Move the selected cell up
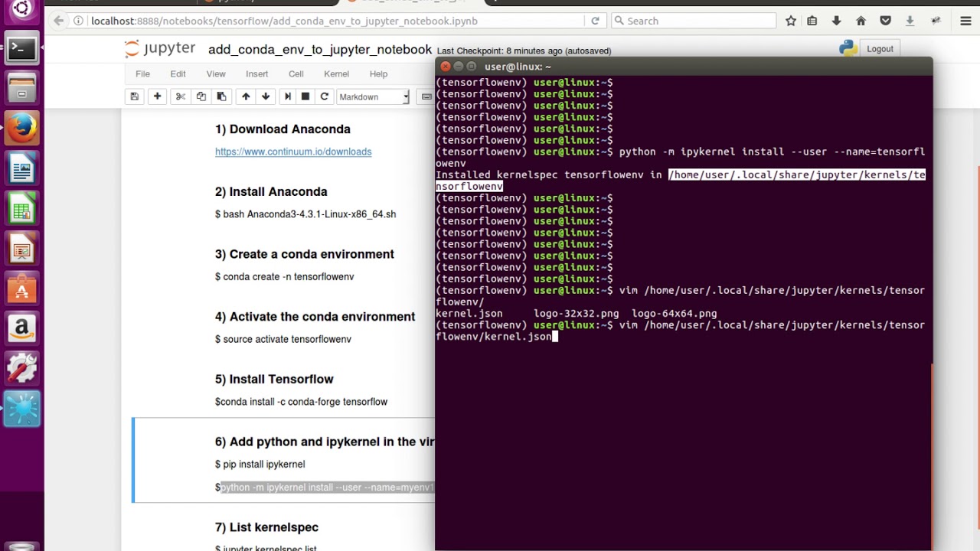Viewport: 980px width, 551px height. pyautogui.click(x=246, y=96)
